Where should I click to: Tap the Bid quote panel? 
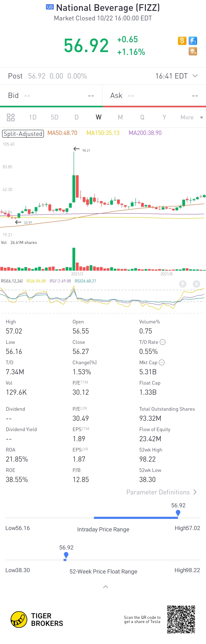click(51, 95)
